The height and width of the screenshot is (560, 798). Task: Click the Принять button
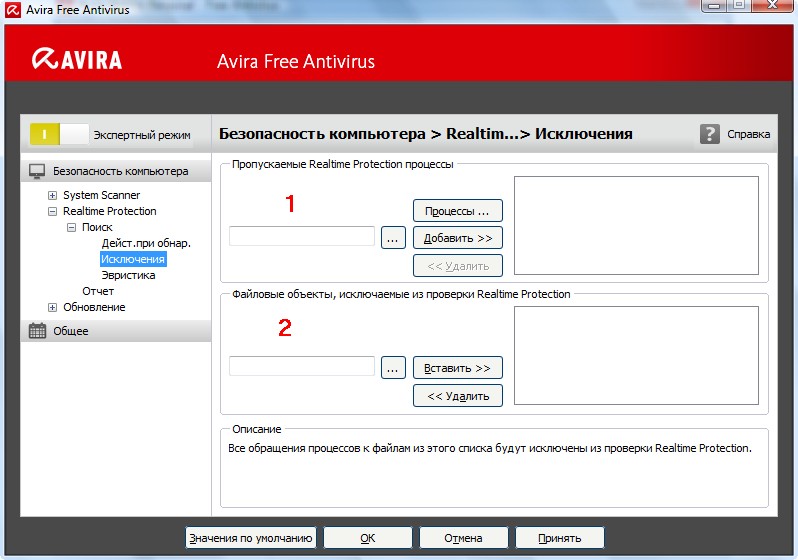tap(559, 538)
